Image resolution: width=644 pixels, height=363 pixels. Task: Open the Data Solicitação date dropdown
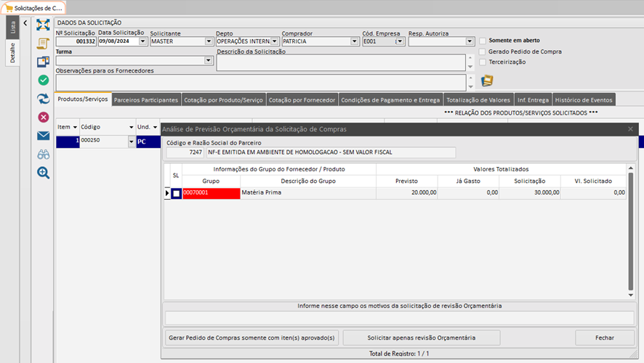click(x=142, y=41)
